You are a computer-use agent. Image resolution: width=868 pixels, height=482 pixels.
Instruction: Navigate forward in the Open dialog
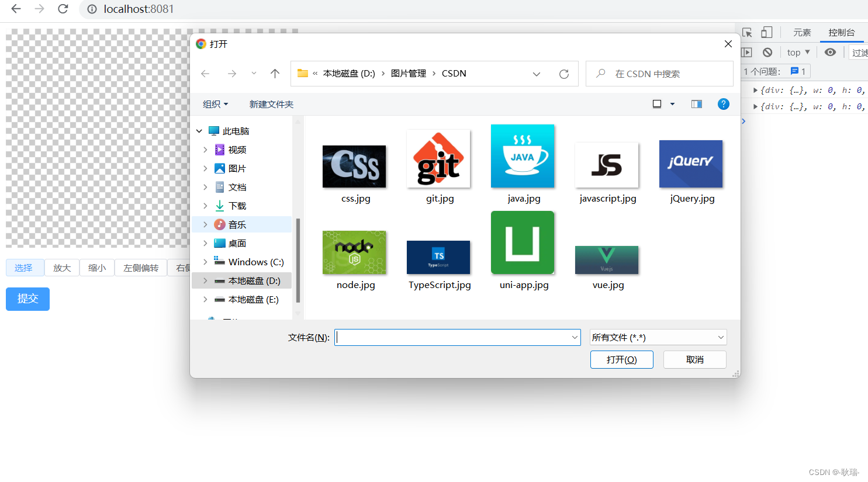pyautogui.click(x=232, y=74)
